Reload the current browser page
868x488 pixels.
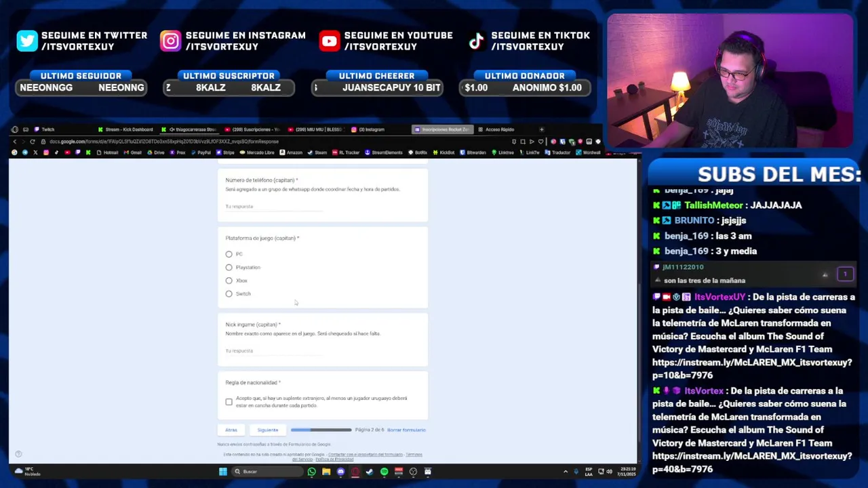[33, 142]
